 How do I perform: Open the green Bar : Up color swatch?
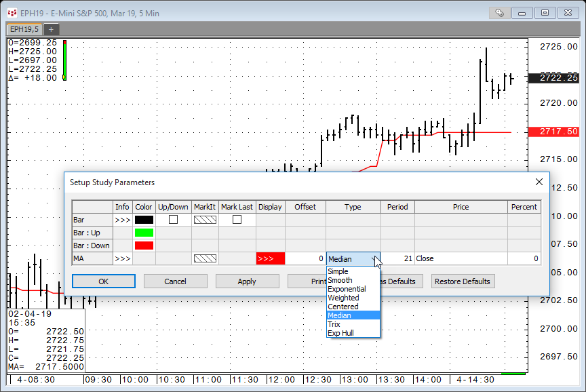[x=144, y=233]
